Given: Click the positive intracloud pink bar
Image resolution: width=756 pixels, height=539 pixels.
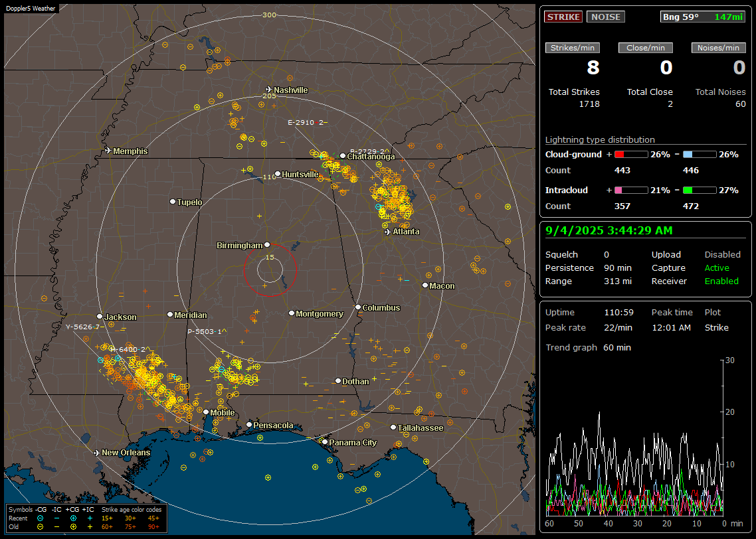Looking at the screenshot, I should [x=631, y=191].
